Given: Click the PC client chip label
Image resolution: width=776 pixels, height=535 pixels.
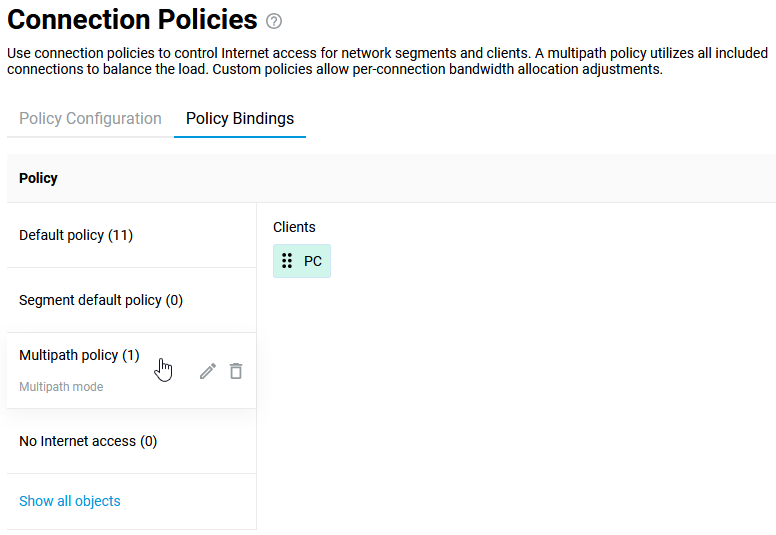Looking at the screenshot, I should pos(313,261).
